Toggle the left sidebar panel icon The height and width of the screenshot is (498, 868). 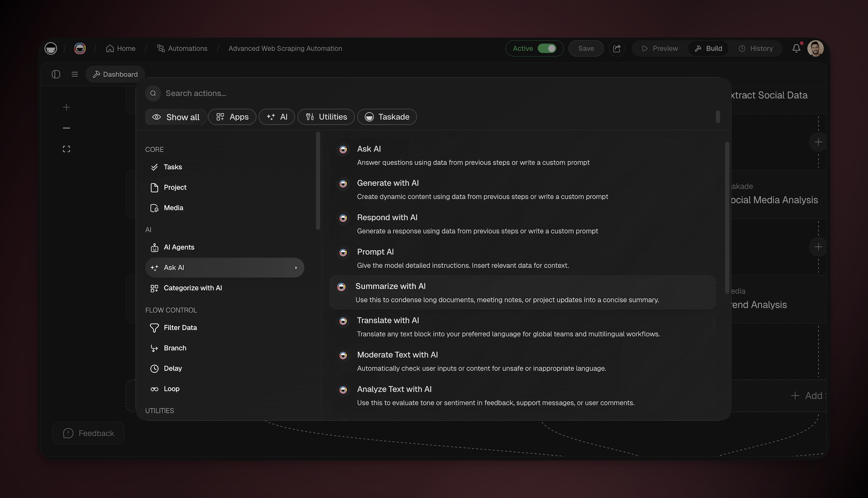[x=56, y=74]
